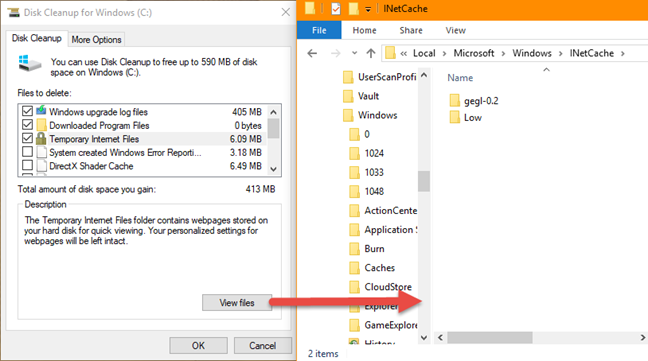
Task: Click the horizontal scrollbar thumb in file pane
Action: 490,337
